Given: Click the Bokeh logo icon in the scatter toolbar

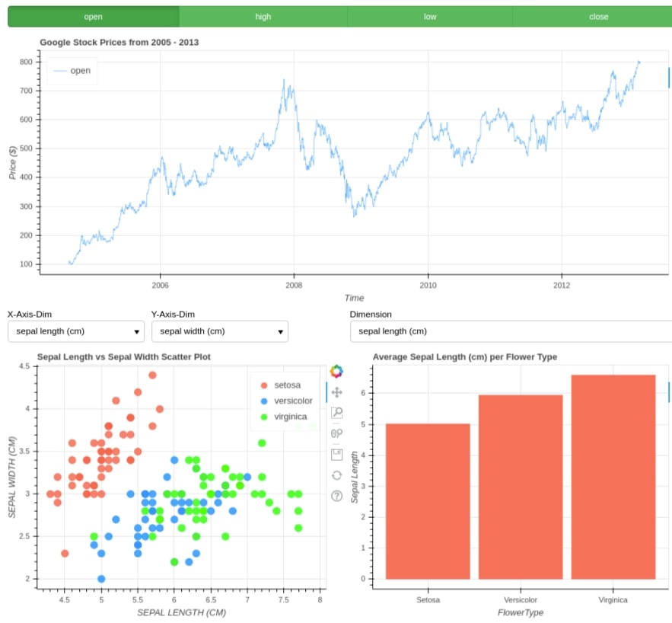Looking at the screenshot, I should [336, 371].
